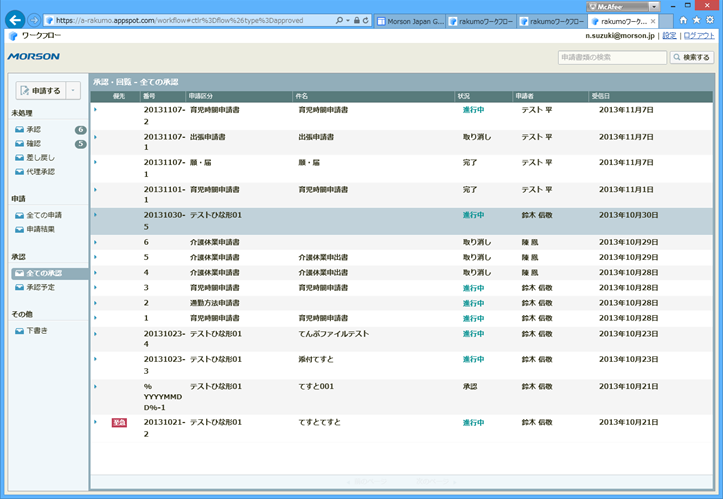Click the envelope icon beside 差し戻し
The image size is (723, 499).
[19, 158]
